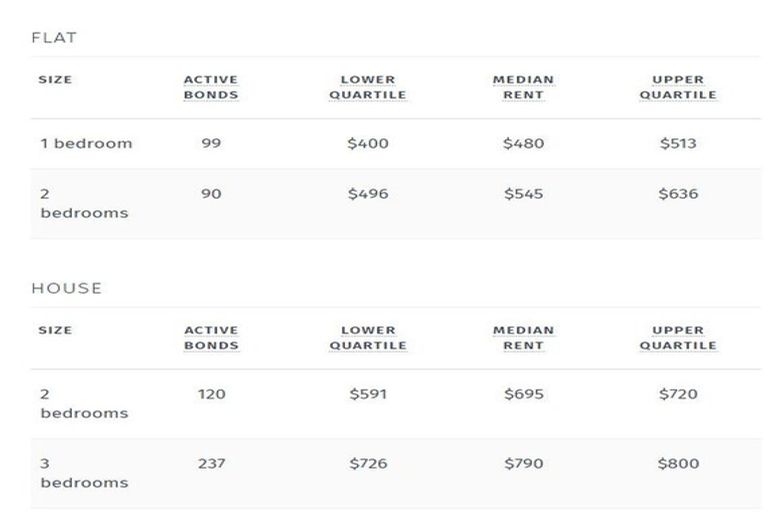Click the $400 lower quartile value
The width and height of the screenshot is (768, 512).
point(368,143)
